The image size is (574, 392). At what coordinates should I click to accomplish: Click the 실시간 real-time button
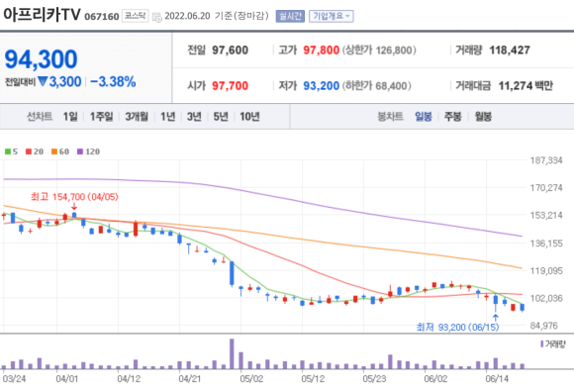290,16
